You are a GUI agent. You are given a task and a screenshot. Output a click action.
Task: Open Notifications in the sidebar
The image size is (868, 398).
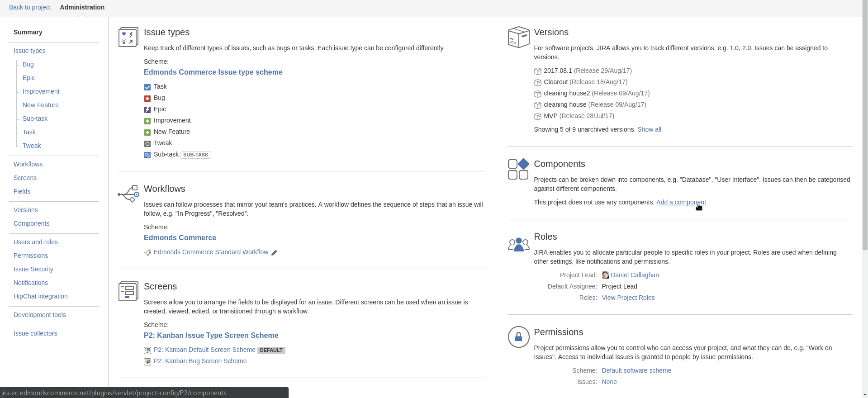tap(31, 283)
